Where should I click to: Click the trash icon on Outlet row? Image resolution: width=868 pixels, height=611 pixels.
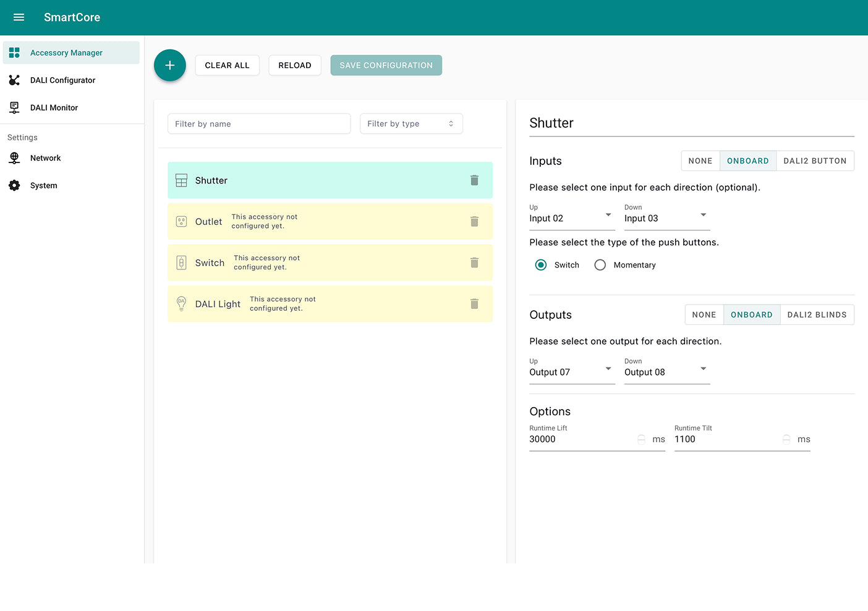point(474,221)
